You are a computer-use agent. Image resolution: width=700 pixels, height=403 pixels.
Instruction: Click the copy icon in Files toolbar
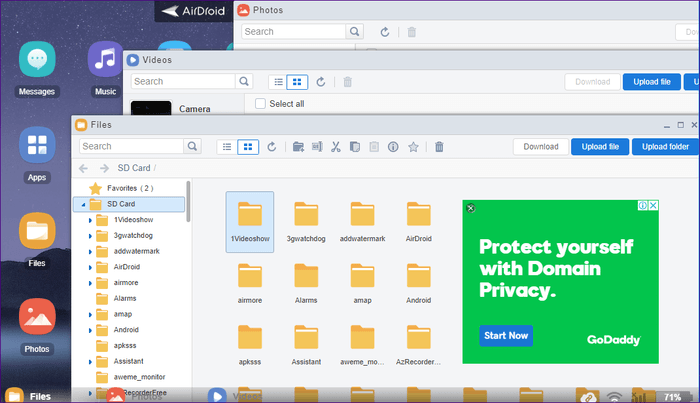(x=355, y=147)
